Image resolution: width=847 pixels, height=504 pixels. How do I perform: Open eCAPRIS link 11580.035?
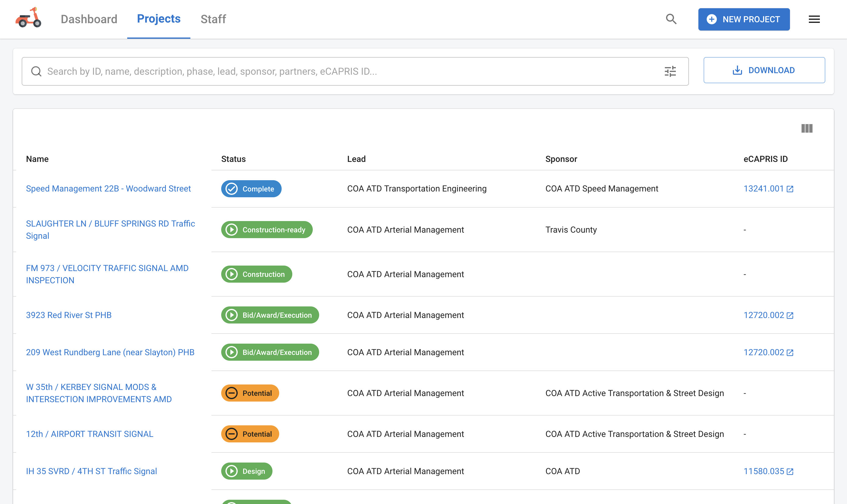(x=768, y=471)
